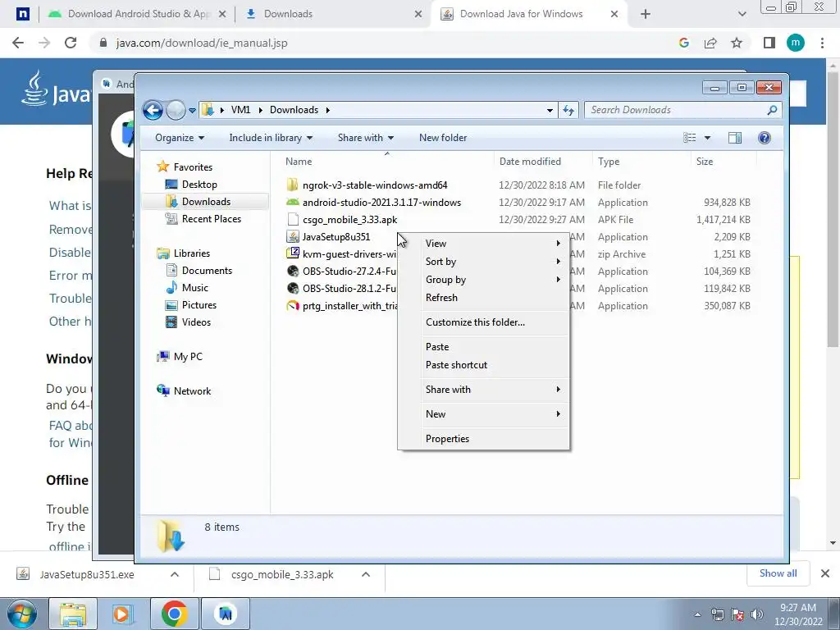The height and width of the screenshot is (630, 840).
Task: Click the search magnifier icon
Action: 772,110
